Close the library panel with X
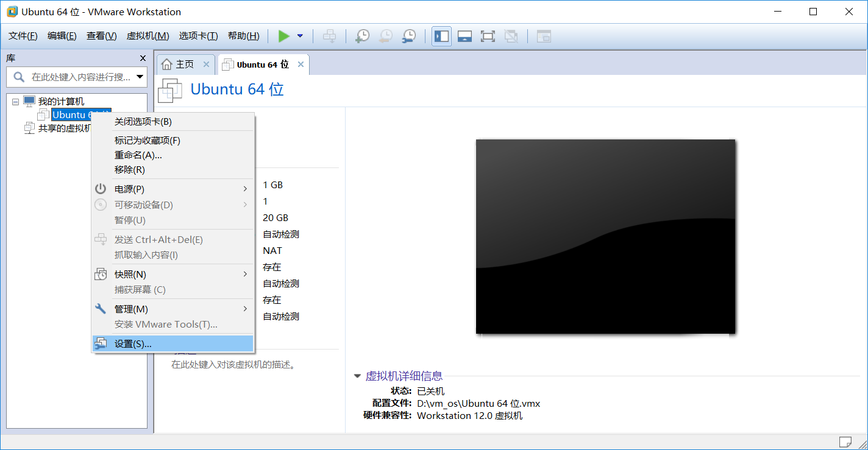Image resolution: width=868 pixels, height=450 pixels. 143,58
